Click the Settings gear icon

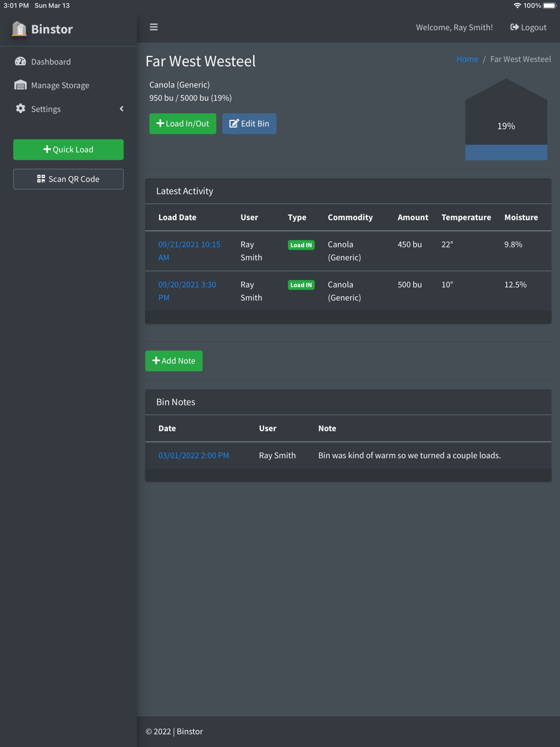pyautogui.click(x=21, y=109)
